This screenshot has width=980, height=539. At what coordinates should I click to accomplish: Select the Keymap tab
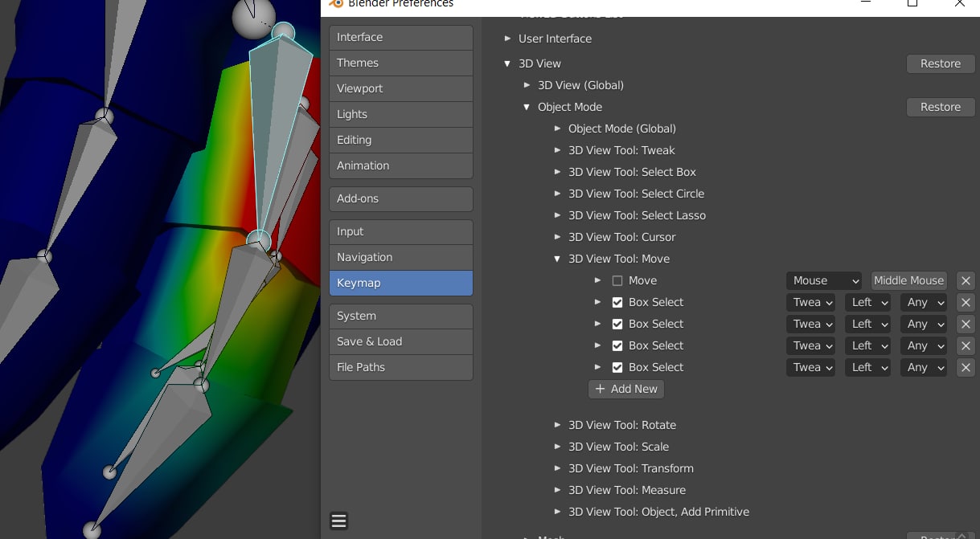click(401, 284)
